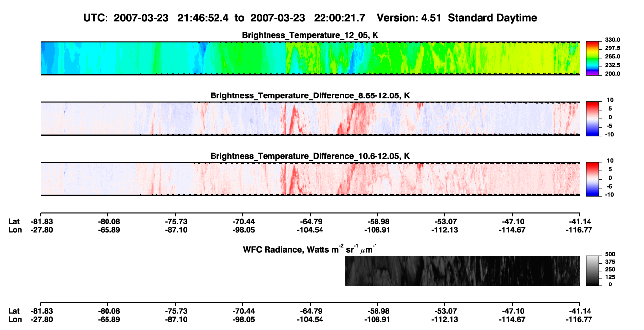Click the 10.6-12.05 difference image strip
Image resolution: width=644 pixels, height=330 pixels.
(310, 179)
